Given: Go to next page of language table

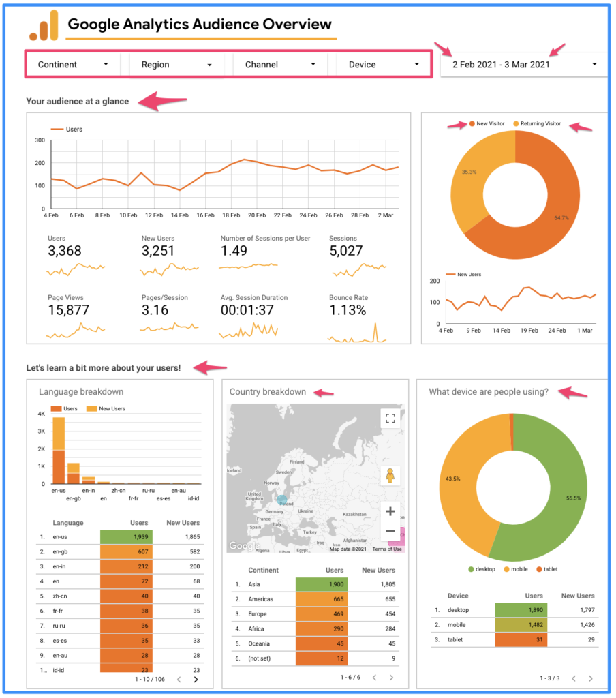Looking at the screenshot, I should (196, 680).
